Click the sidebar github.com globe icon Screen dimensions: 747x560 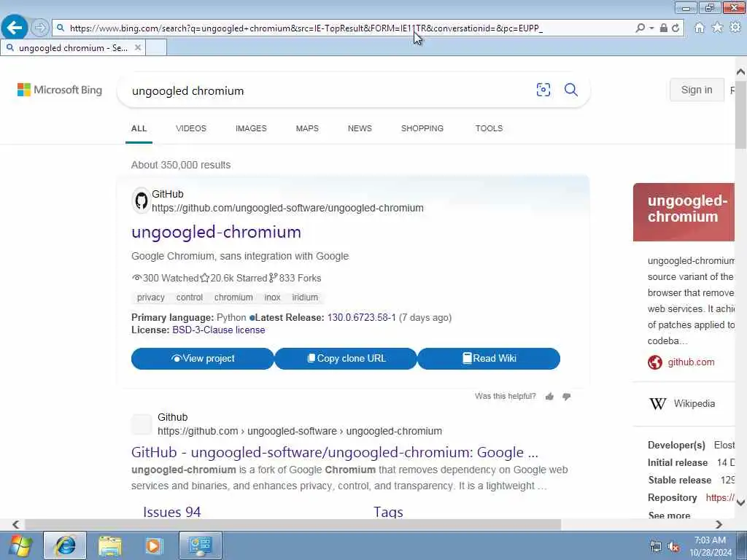click(x=655, y=362)
